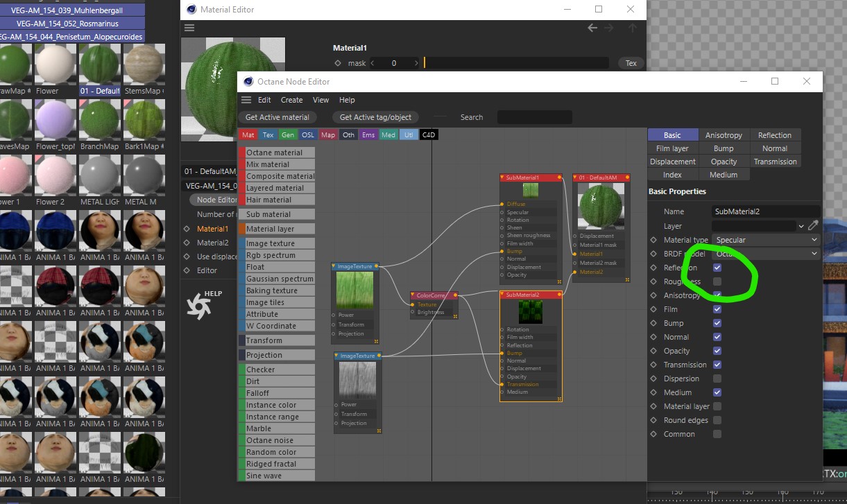The image size is (847, 504).
Task: Toggle the Roughness checkbox
Action: [x=717, y=281]
